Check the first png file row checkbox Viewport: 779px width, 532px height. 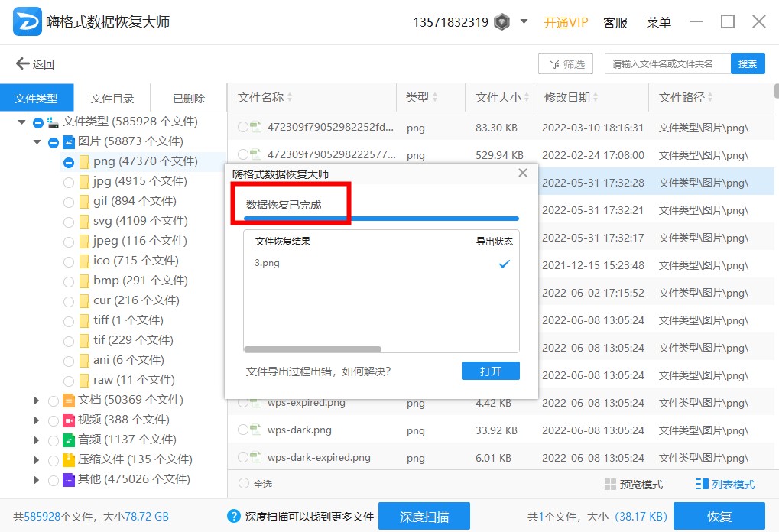click(242, 127)
